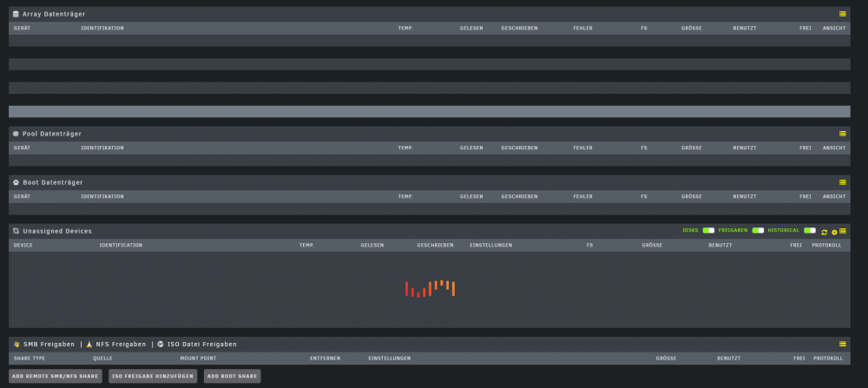
Task: Click Identification column header in Unassigned Devices
Action: (x=121, y=245)
